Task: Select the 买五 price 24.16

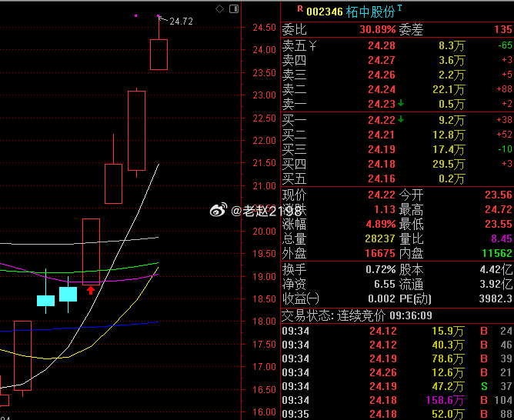Action: coord(382,178)
